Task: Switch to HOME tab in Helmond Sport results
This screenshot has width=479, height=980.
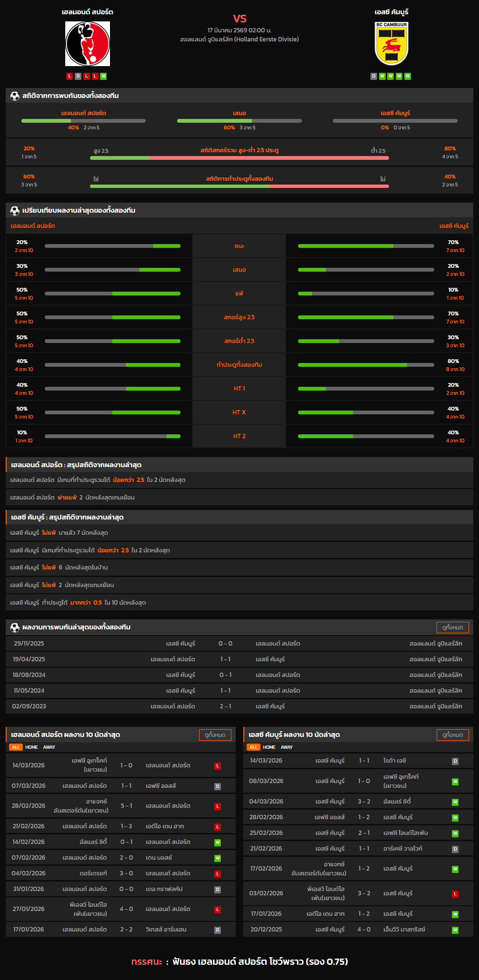Action: 31,747
